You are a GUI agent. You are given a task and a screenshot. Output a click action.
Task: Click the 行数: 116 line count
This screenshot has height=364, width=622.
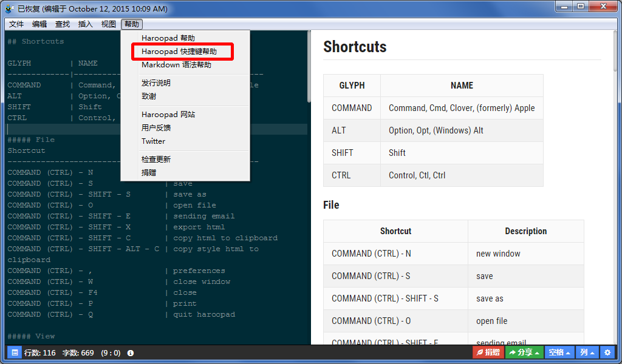coord(39,353)
